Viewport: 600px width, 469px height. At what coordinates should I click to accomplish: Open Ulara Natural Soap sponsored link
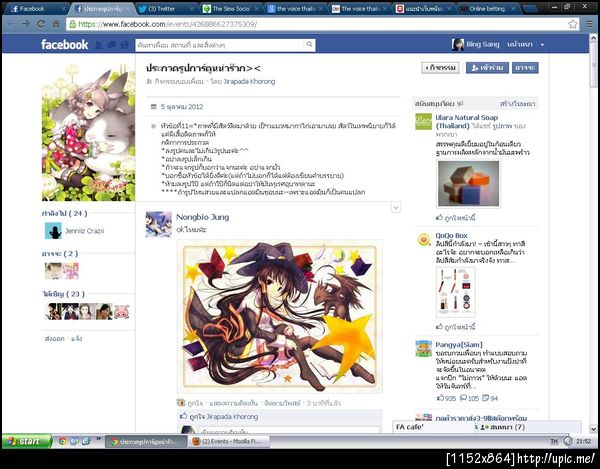[x=466, y=121]
